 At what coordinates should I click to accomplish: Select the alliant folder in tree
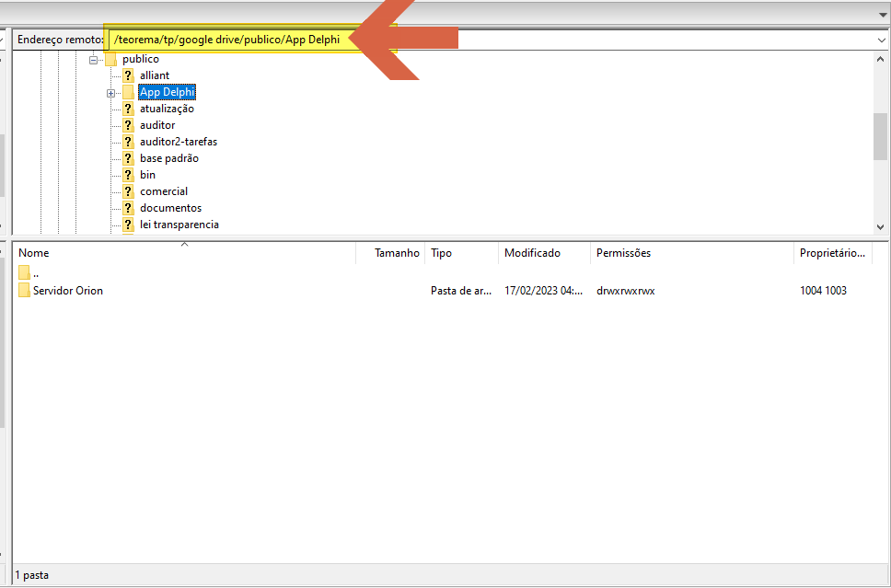click(x=155, y=75)
